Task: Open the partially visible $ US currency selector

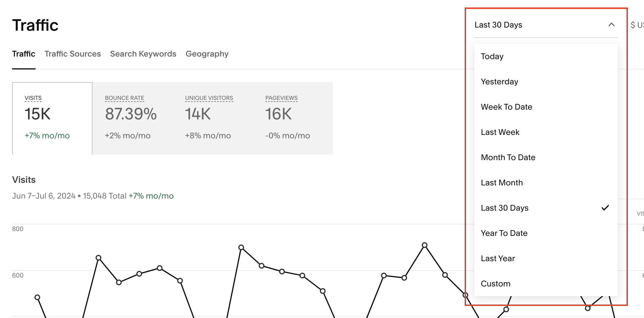Action: coord(637,25)
